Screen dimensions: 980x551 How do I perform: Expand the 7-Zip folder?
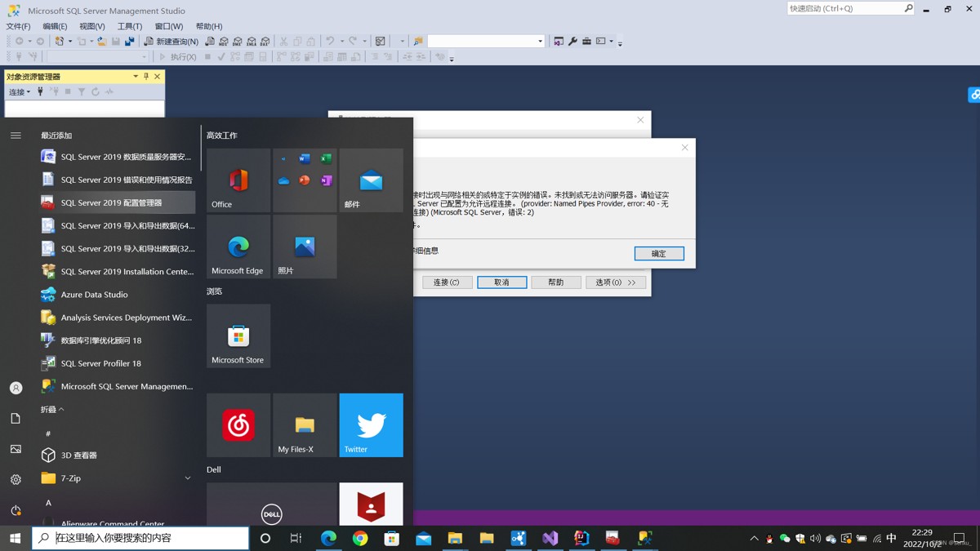click(x=187, y=478)
